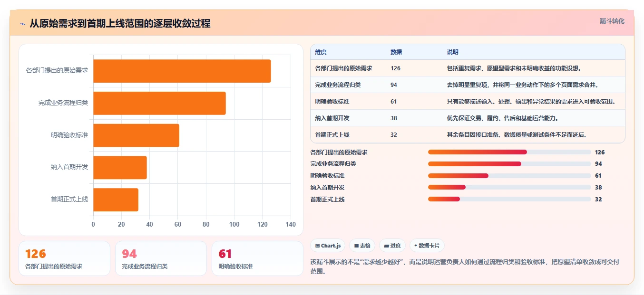Click the progress bar valued 32
The height and width of the screenshot is (295, 644).
pos(509,199)
